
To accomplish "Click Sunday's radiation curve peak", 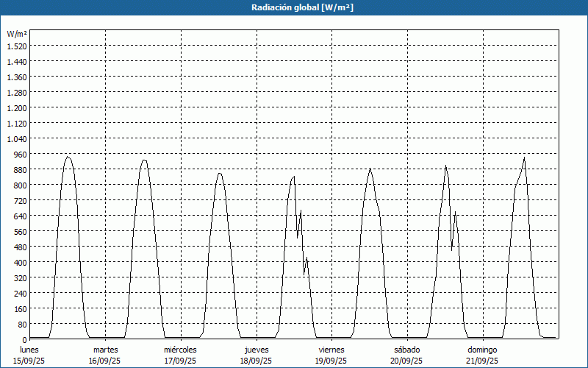I will (524, 158).
